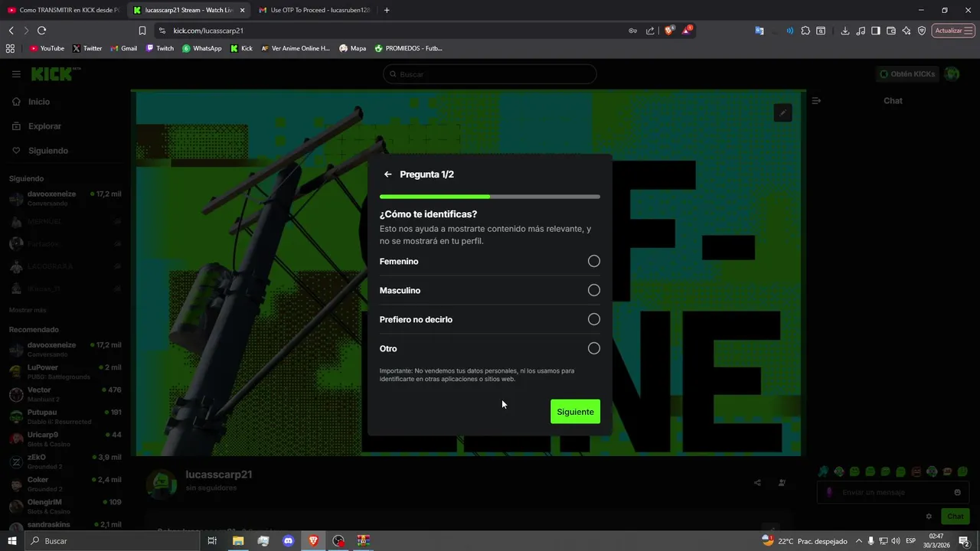Image resolution: width=980 pixels, height=551 pixels.
Task: Click the questionnaire progress bar
Action: pyautogui.click(x=490, y=197)
